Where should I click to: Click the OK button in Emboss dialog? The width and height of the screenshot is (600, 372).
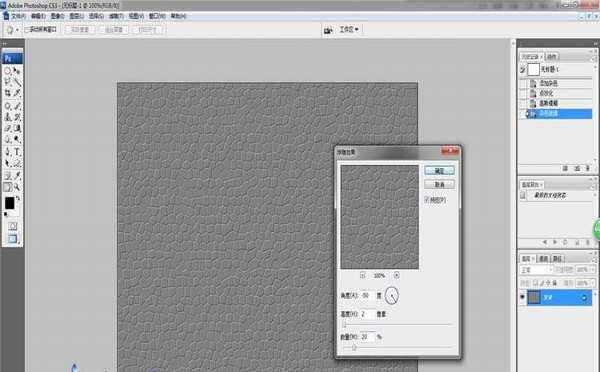pyautogui.click(x=439, y=171)
